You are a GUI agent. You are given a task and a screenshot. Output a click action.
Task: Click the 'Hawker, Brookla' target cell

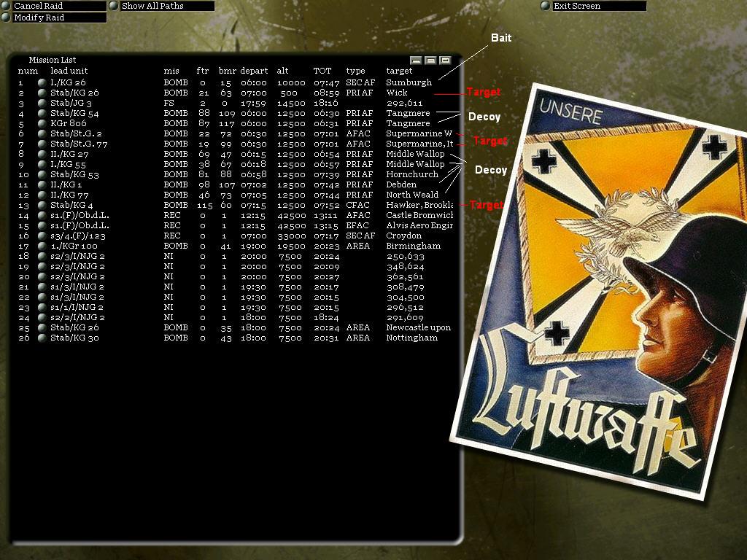click(x=419, y=205)
